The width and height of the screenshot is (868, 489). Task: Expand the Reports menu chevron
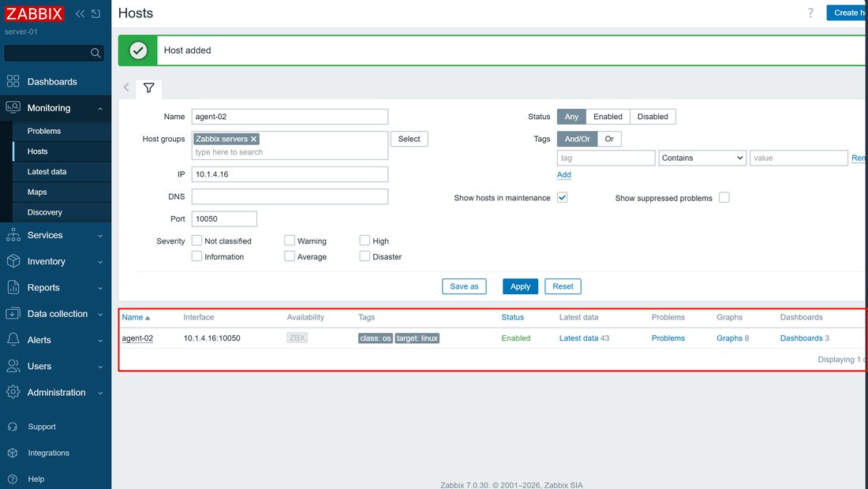coord(100,288)
